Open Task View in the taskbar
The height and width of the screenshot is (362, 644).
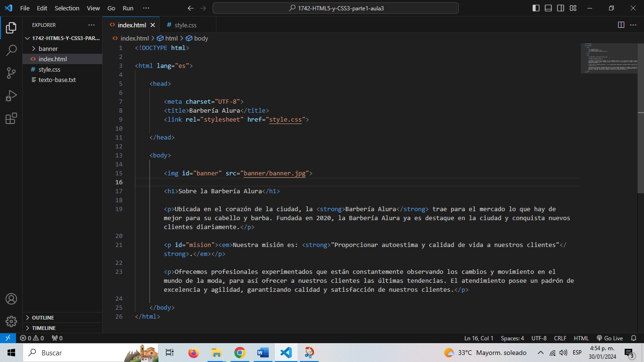pyautogui.click(x=170, y=353)
